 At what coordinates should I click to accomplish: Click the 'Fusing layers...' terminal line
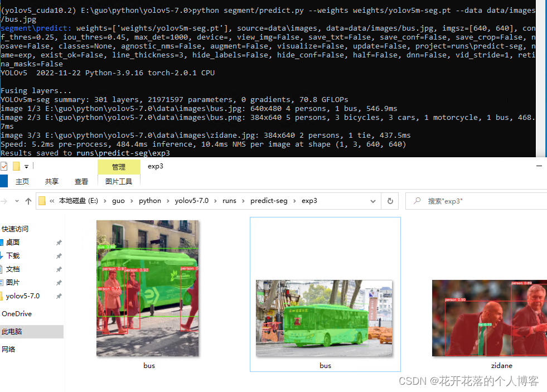[x=36, y=91]
